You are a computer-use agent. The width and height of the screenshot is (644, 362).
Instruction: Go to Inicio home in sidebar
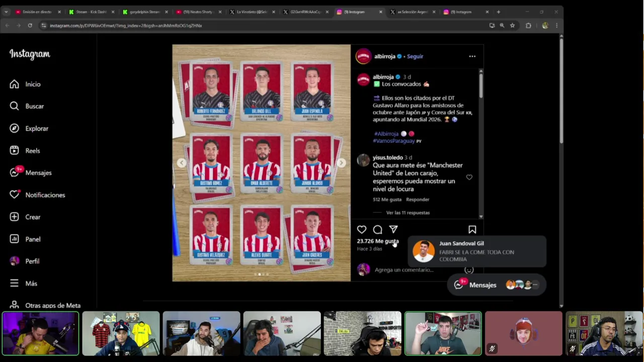pos(25,84)
